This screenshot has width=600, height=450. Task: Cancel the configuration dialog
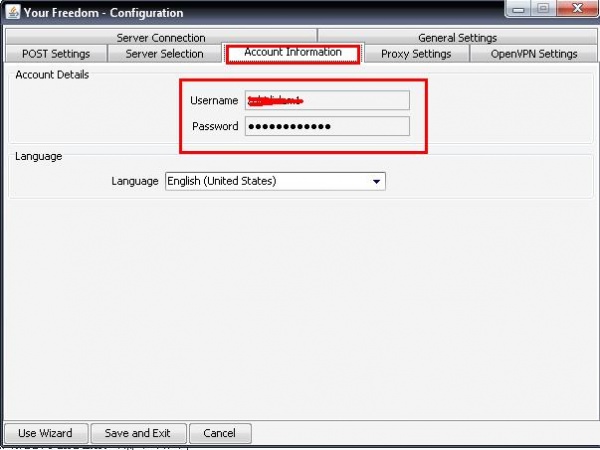click(220, 433)
